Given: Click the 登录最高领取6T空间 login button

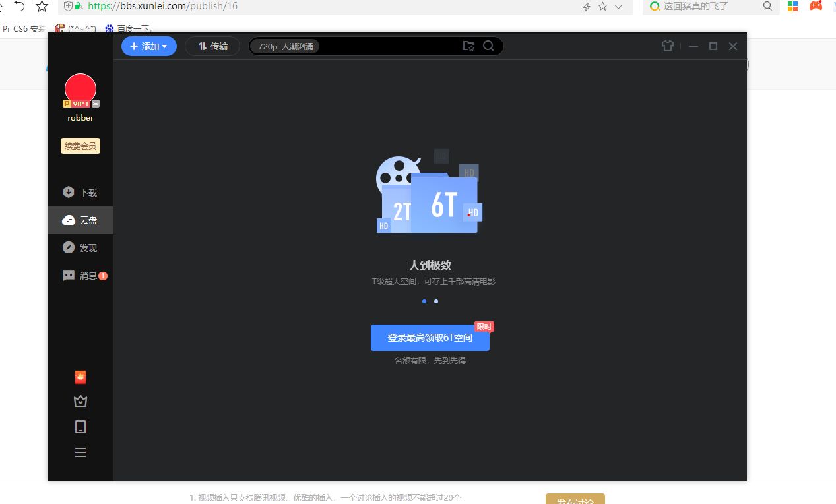Looking at the screenshot, I should pos(430,337).
